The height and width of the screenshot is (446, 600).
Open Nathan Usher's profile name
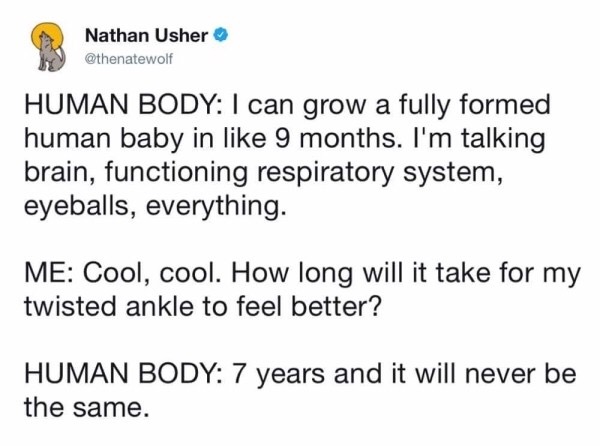146,36
